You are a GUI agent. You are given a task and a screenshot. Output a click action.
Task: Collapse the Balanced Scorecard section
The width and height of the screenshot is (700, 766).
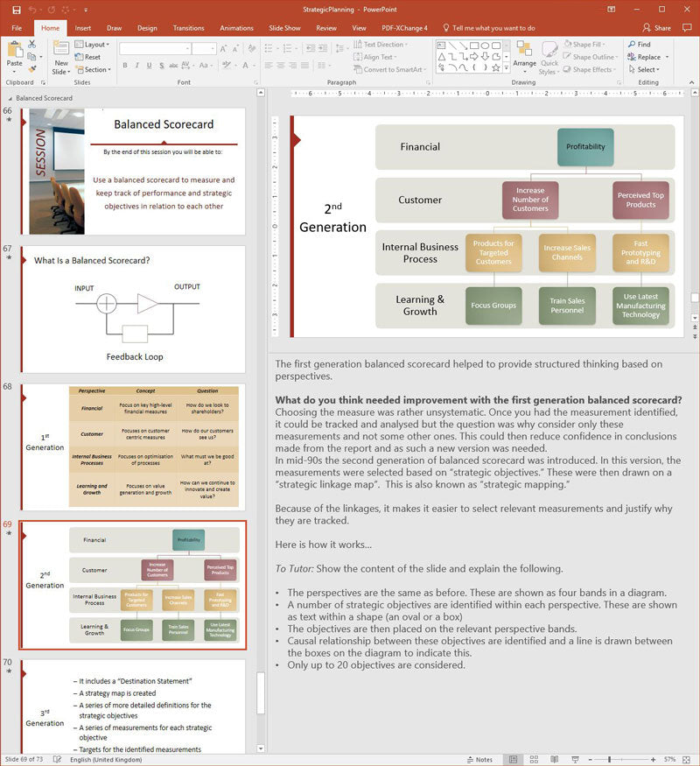pyautogui.click(x=10, y=98)
